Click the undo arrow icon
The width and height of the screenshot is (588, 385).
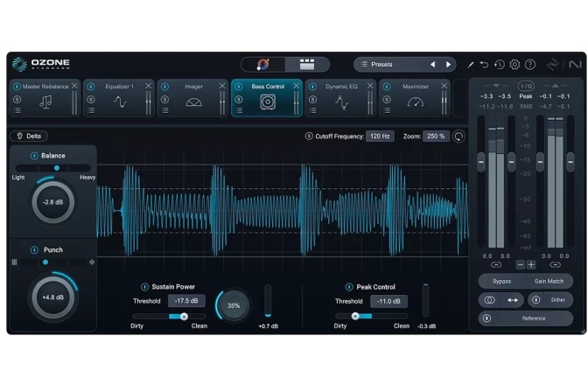click(484, 65)
